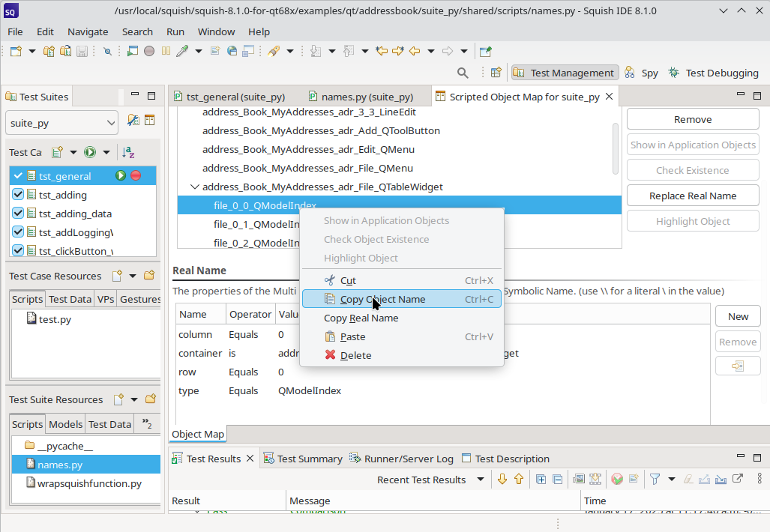770x532 pixels.
Task: Choose Copy Real Name from context menu
Action: [361, 318]
